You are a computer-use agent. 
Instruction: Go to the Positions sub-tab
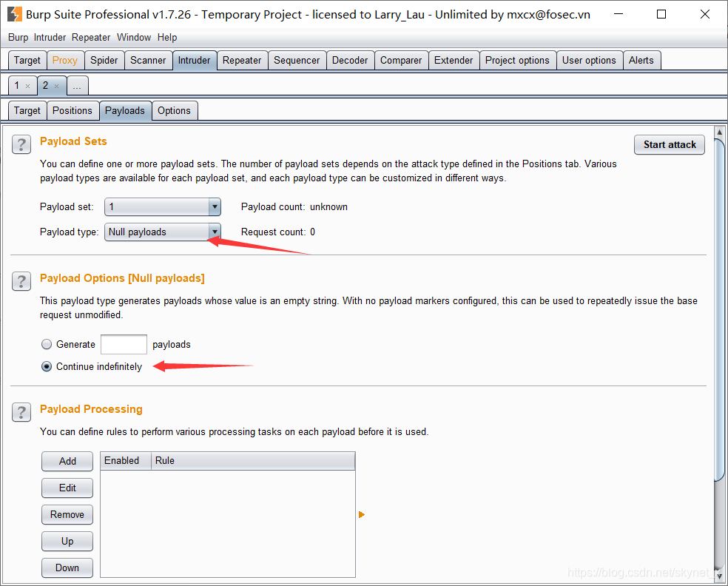(x=73, y=111)
